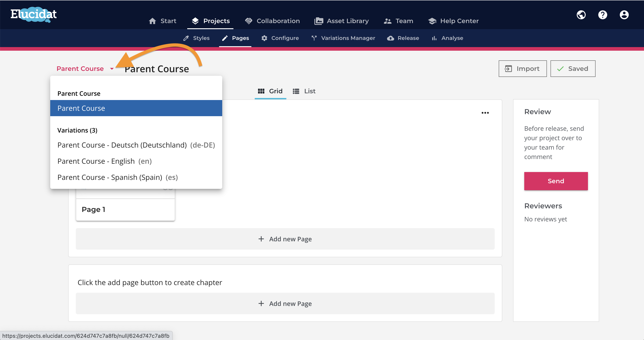Open the help question mark icon
Image resolution: width=644 pixels, height=340 pixels.
603,15
